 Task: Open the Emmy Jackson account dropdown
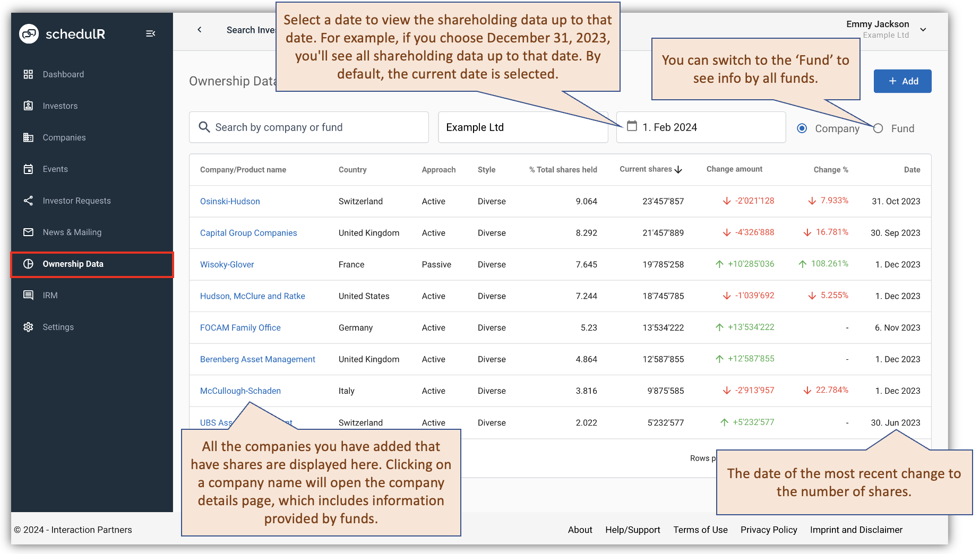pyautogui.click(x=923, y=30)
